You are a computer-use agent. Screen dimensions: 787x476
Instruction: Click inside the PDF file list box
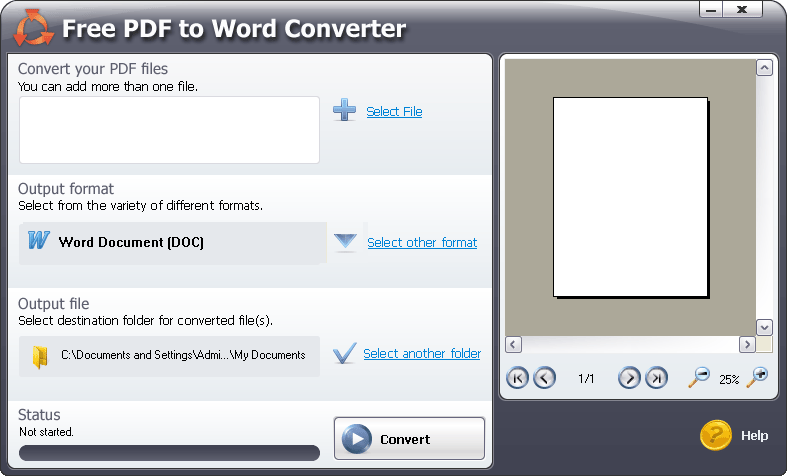pyautogui.click(x=169, y=130)
